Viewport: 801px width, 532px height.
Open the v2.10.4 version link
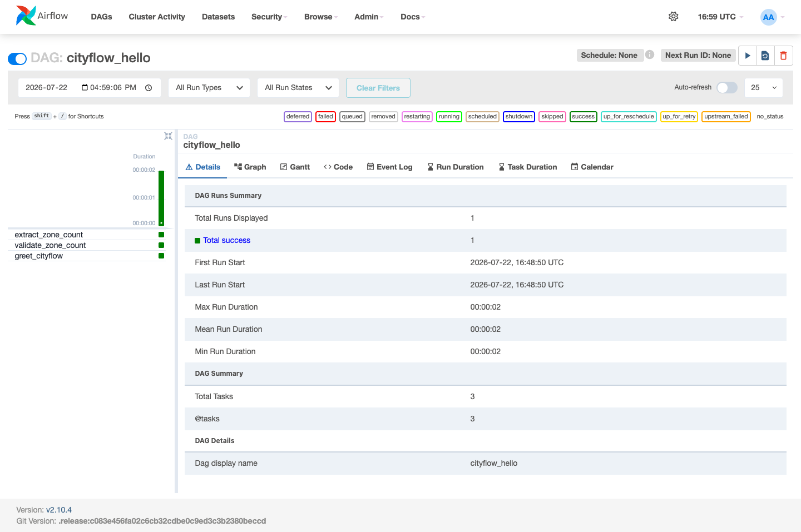click(59, 510)
